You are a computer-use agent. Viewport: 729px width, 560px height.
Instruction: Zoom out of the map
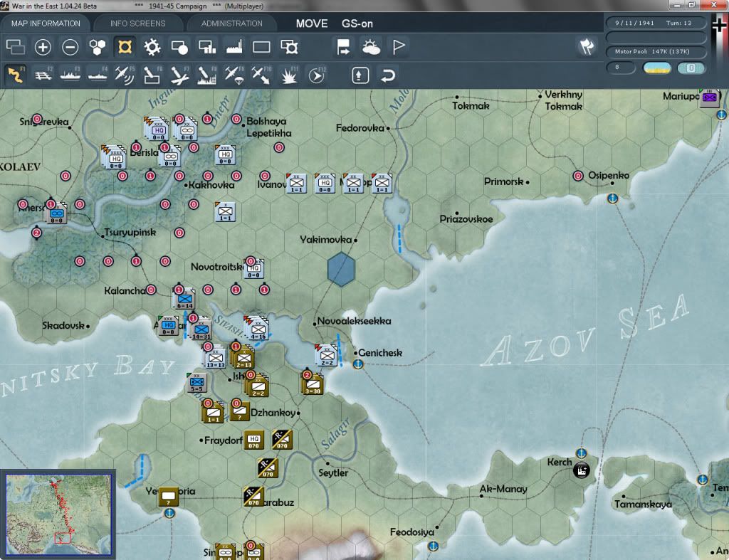click(x=70, y=47)
